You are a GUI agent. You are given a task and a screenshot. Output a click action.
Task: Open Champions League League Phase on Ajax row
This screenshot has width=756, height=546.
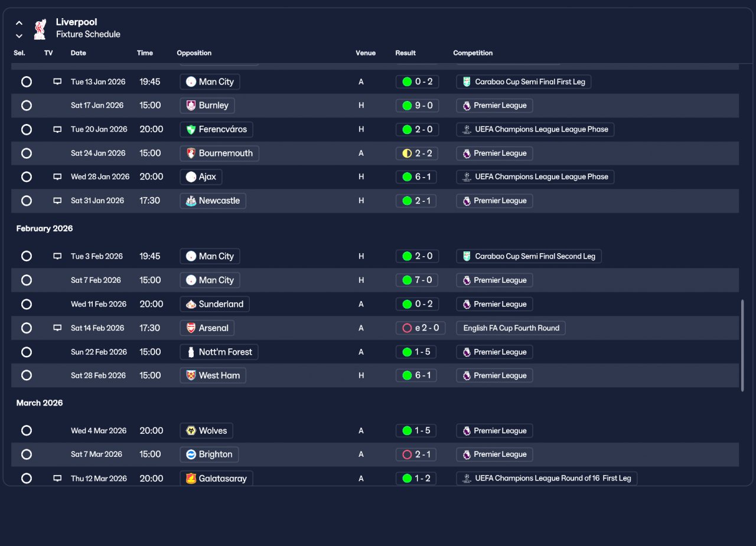[535, 176]
